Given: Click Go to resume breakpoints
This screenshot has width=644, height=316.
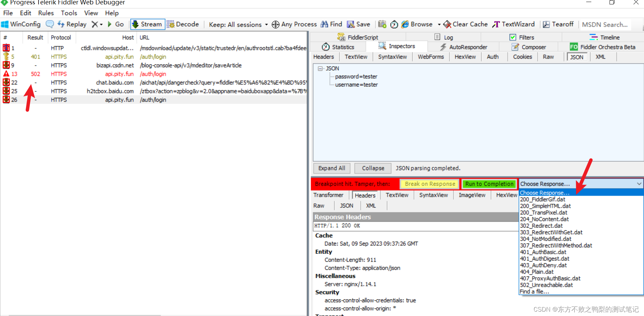Looking at the screenshot, I should coord(116,24).
